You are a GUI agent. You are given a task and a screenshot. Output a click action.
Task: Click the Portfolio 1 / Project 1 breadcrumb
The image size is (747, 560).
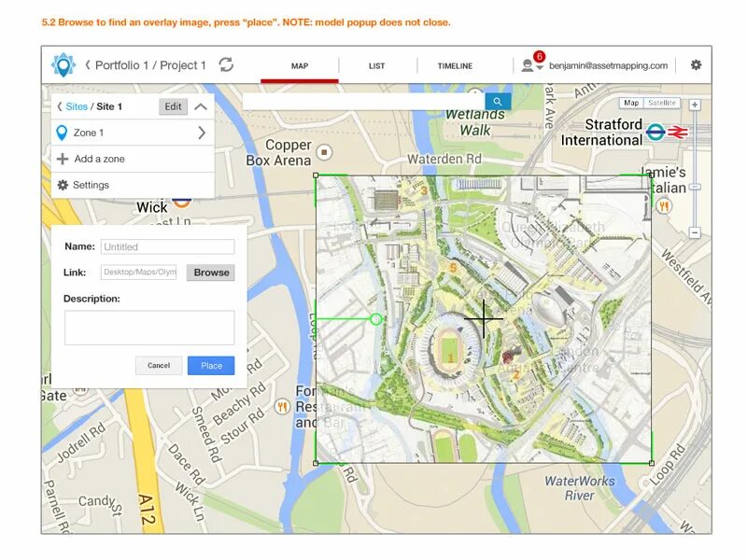coord(150,65)
